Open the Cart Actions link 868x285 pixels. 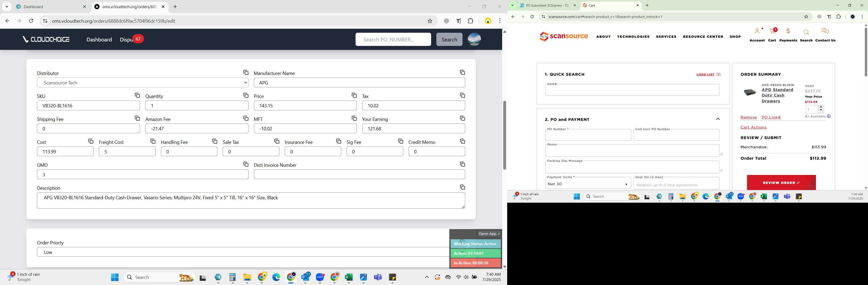(753, 127)
